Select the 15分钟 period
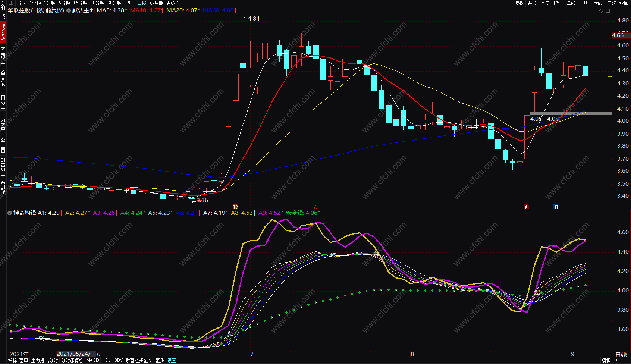Viewport: 631px width, 364px height. (80, 3)
